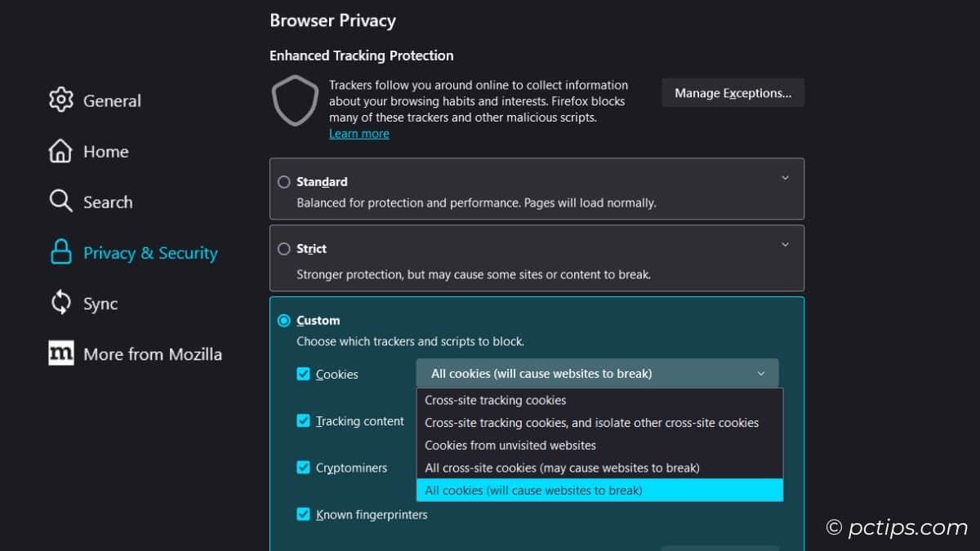Select the Home icon in sidebar

(x=60, y=151)
